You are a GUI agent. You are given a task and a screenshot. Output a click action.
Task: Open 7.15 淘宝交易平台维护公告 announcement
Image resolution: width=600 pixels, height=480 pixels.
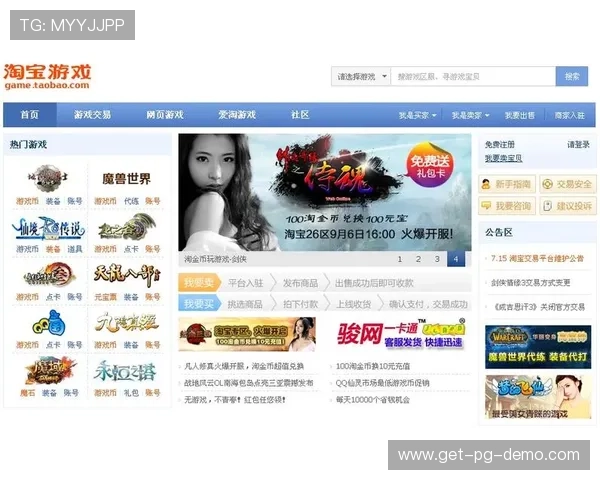537,258
